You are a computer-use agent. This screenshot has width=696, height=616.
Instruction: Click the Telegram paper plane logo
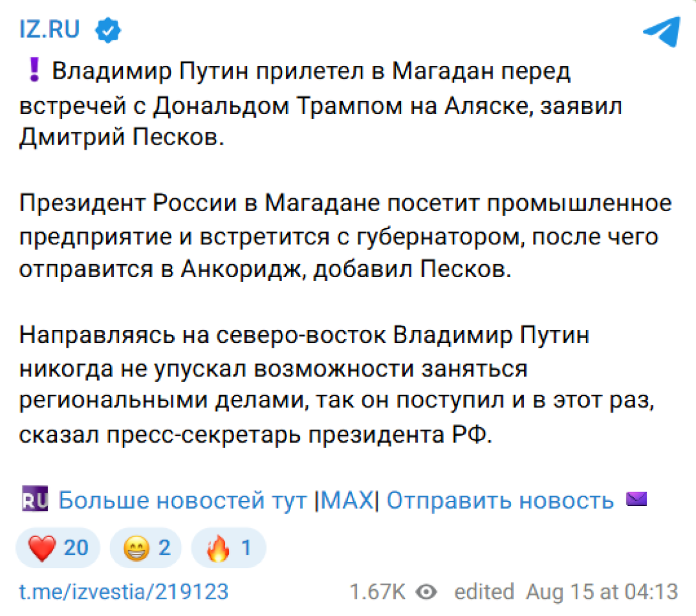click(x=661, y=30)
